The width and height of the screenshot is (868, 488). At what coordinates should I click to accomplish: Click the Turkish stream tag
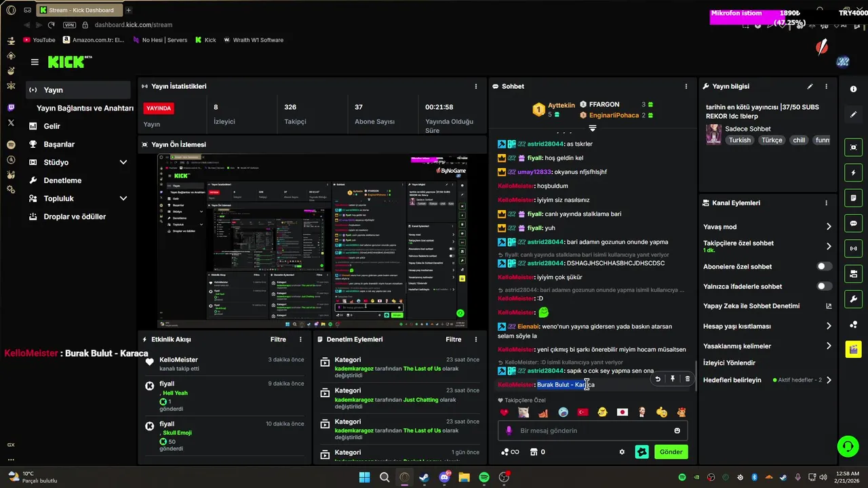740,140
